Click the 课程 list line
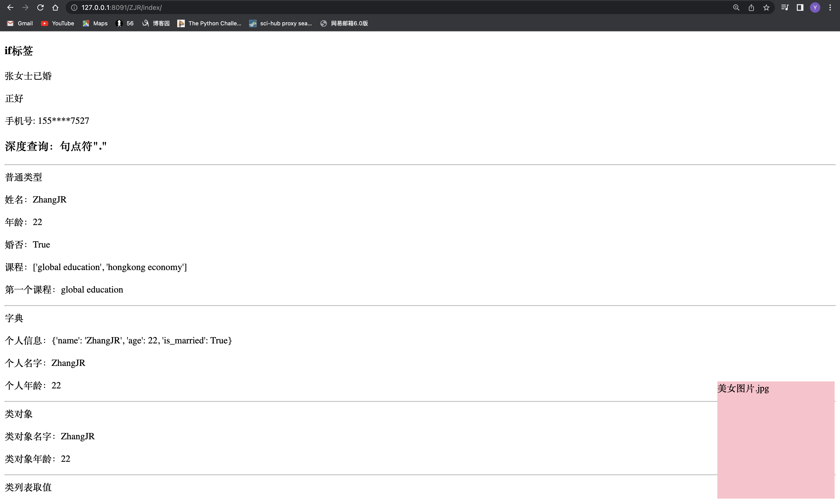 click(96, 267)
